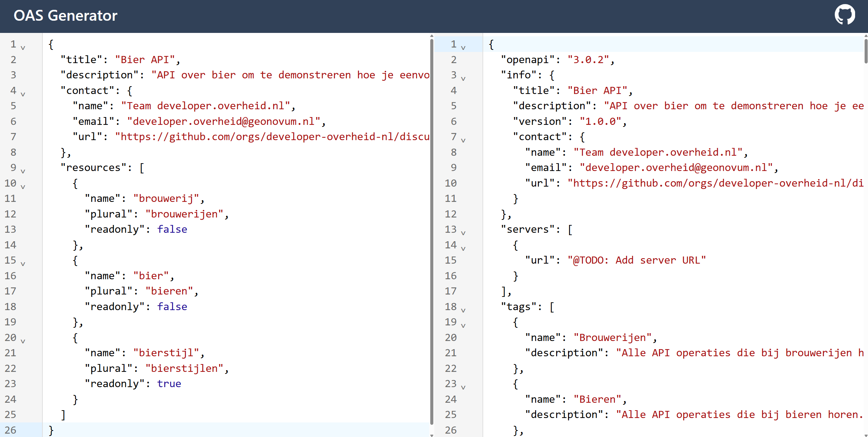Fold the brouwerij resource object

click(x=23, y=187)
